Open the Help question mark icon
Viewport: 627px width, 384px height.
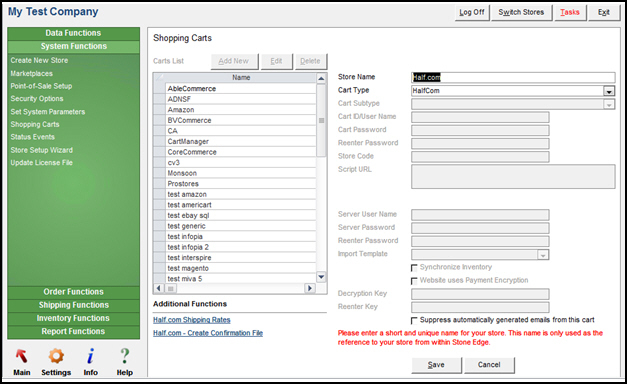coord(125,356)
